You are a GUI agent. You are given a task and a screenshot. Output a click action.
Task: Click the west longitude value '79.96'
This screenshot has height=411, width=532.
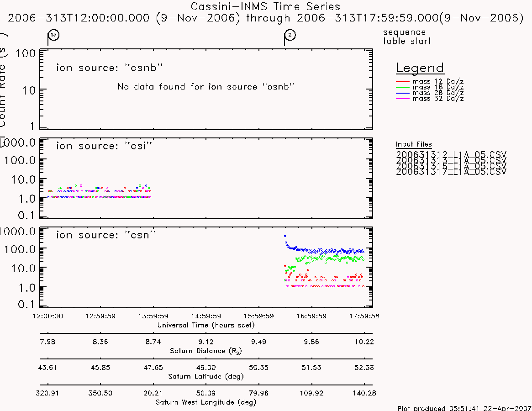[258, 393]
